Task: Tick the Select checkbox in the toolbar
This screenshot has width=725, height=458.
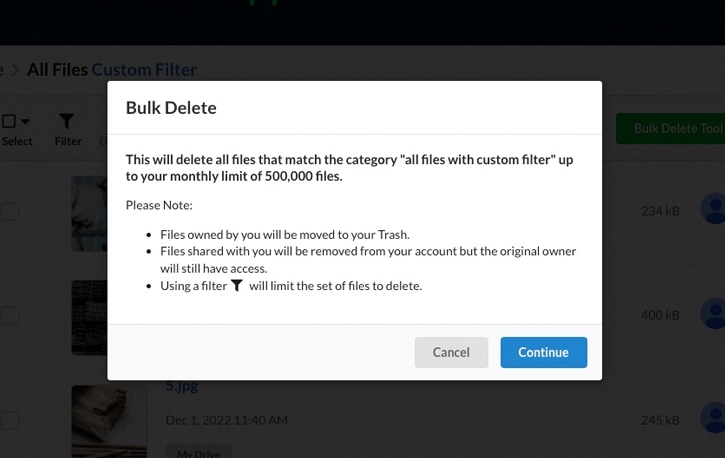Action: point(9,121)
